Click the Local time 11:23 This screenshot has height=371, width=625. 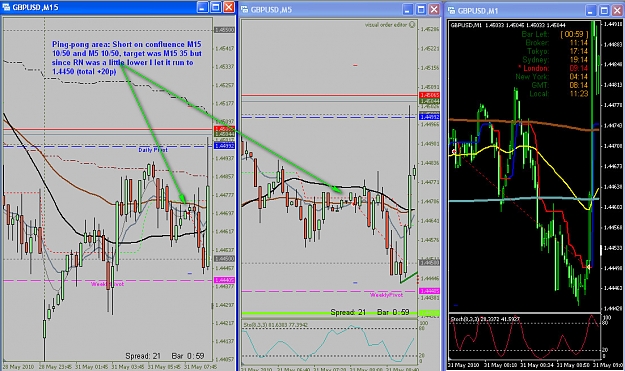pyautogui.click(x=579, y=94)
